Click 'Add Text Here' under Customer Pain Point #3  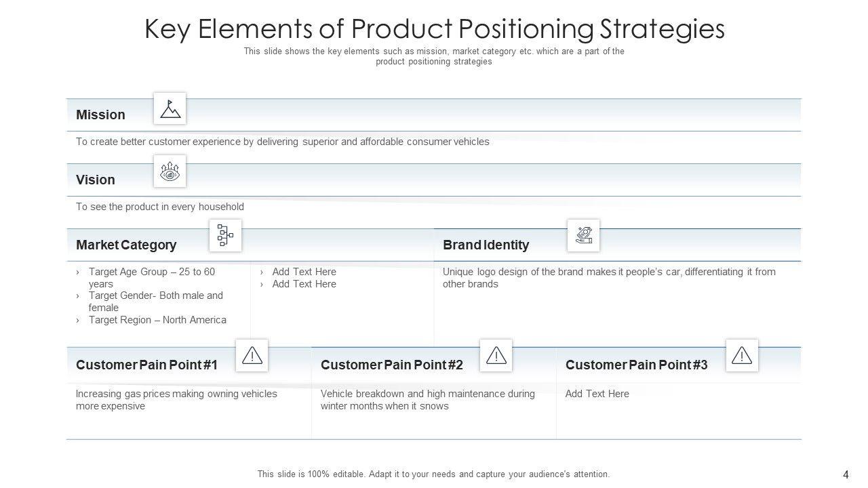coord(597,394)
